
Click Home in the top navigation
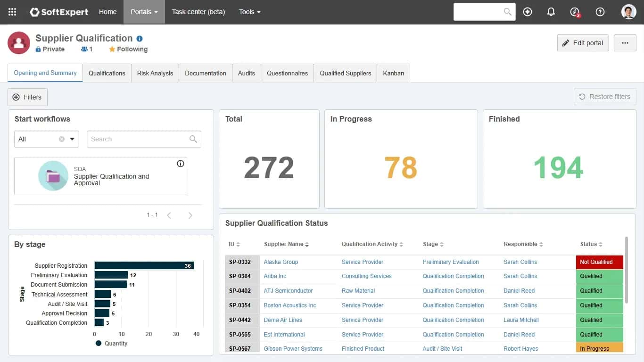click(x=107, y=12)
